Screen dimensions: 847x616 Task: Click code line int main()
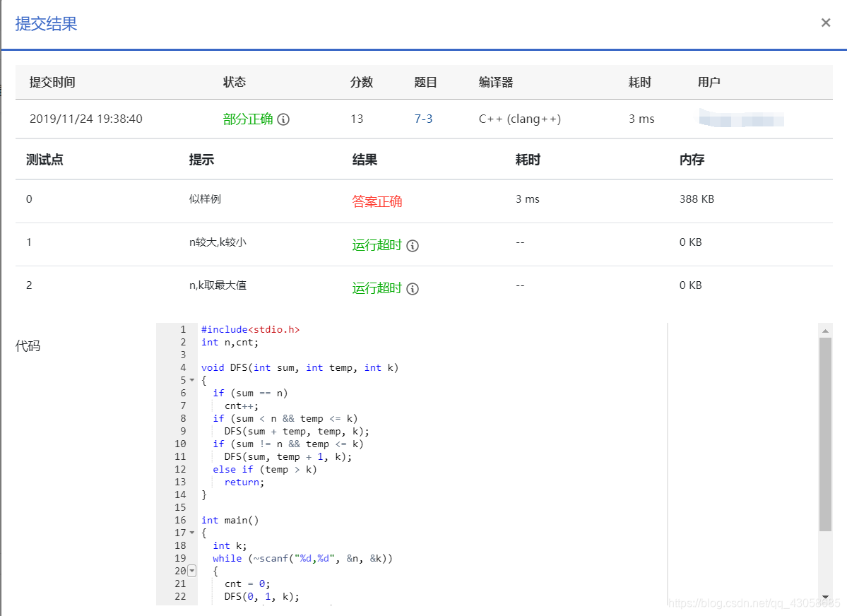click(x=230, y=521)
